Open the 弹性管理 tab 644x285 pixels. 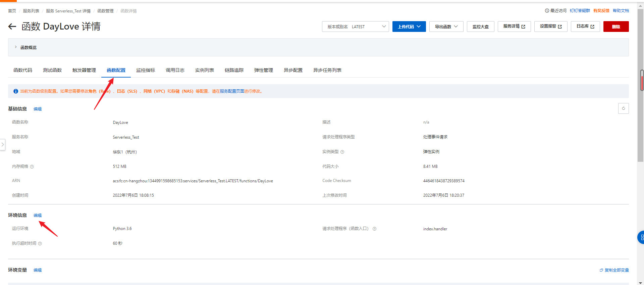(264, 70)
